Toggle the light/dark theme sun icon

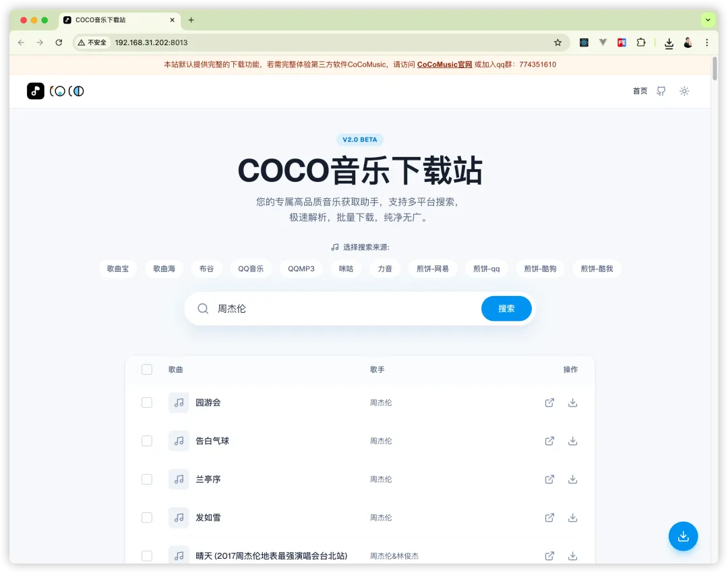(x=684, y=91)
